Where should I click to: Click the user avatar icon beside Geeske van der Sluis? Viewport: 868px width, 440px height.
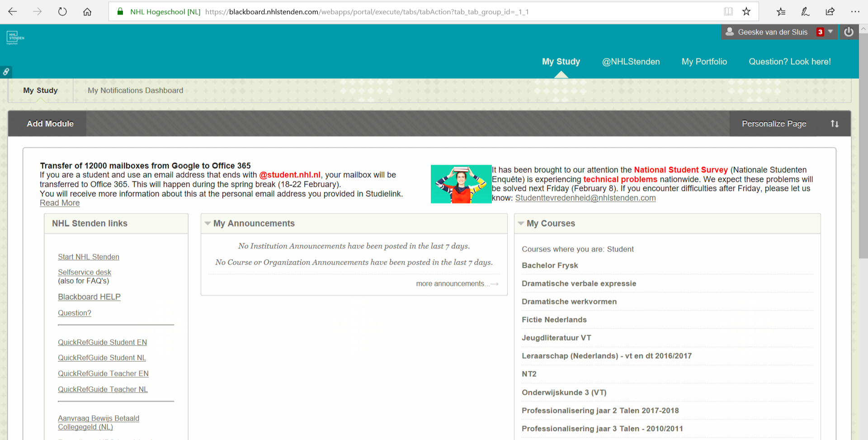tap(730, 32)
